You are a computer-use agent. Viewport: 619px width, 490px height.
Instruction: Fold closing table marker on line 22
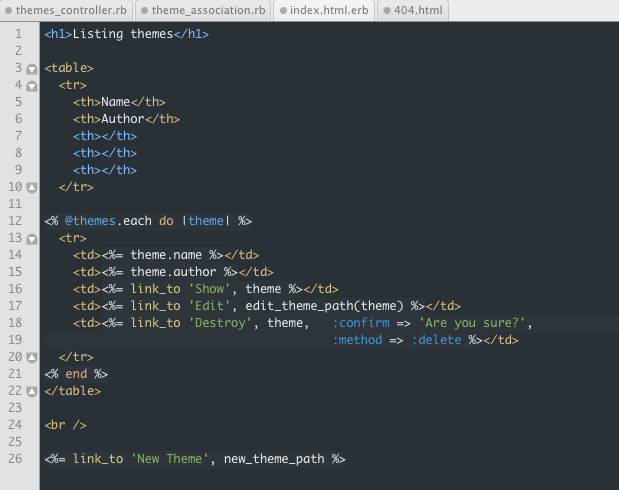coord(32,392)
